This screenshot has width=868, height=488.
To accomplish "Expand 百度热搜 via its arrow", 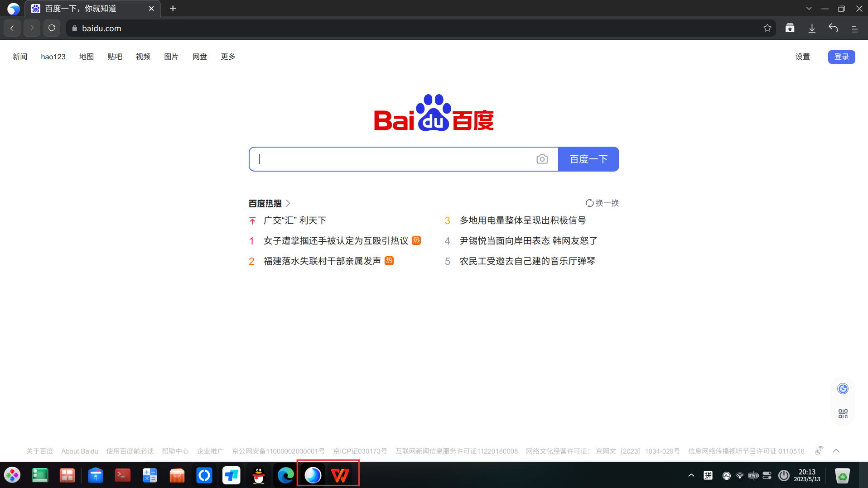I will (288, 203).
